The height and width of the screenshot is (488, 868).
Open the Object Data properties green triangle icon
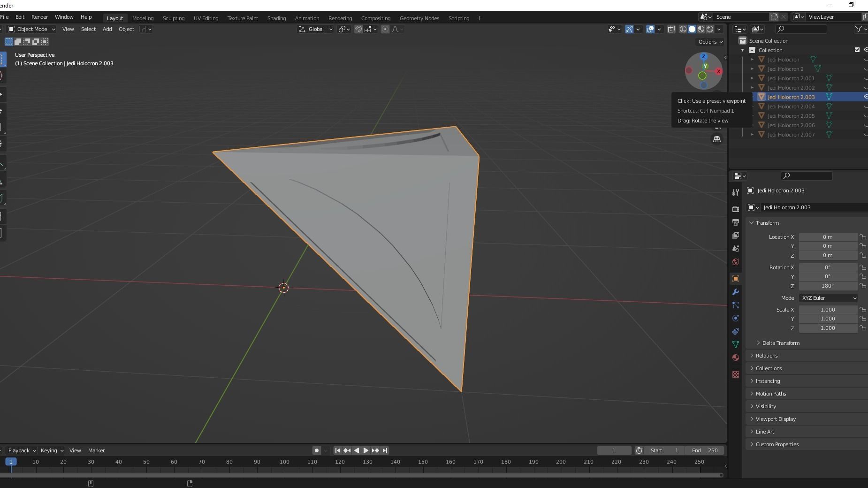click(x=736, y=344)
